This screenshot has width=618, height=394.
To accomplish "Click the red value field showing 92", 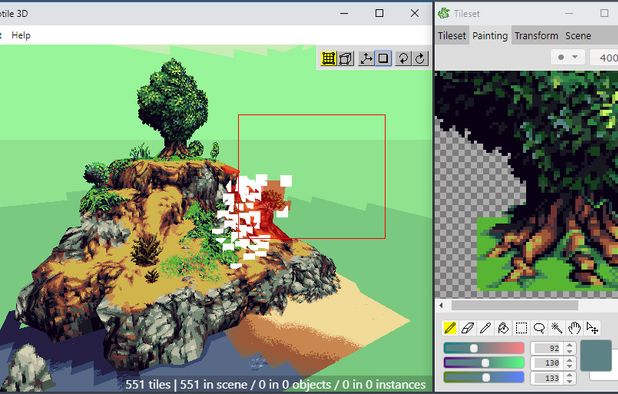I will pos(547,348).
